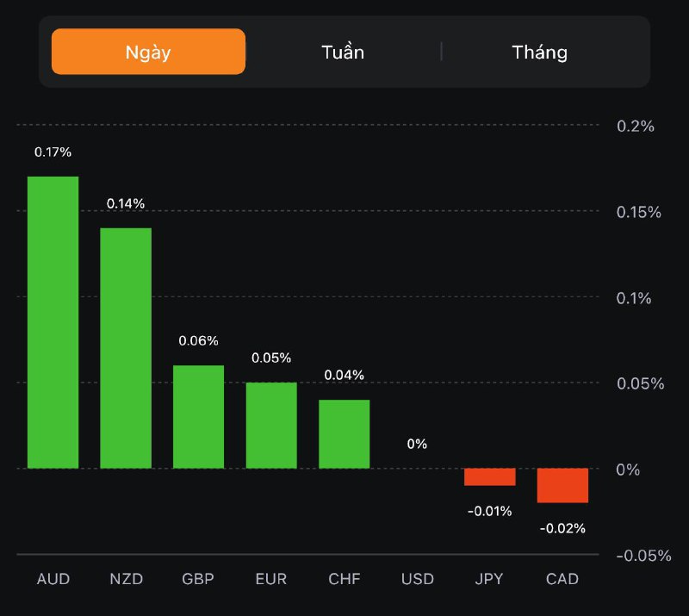This screenshot has width=689, height=616.
Task: Switch to the Tháng tab
Action: [x=540, y=52]
